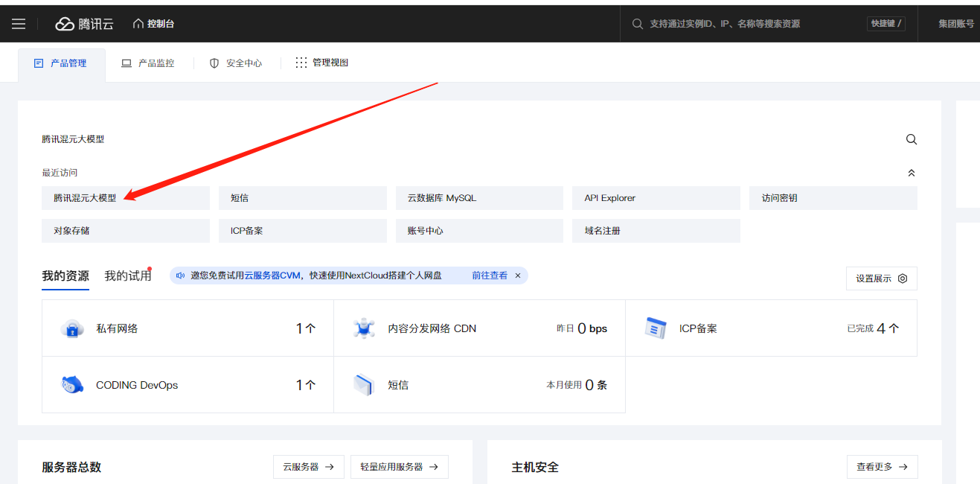Image resolution: width=980 pixels, height=484 pixels.
Task: Open the 管理视图 tab
Action: pyautogui.click(x=321, y=63)
